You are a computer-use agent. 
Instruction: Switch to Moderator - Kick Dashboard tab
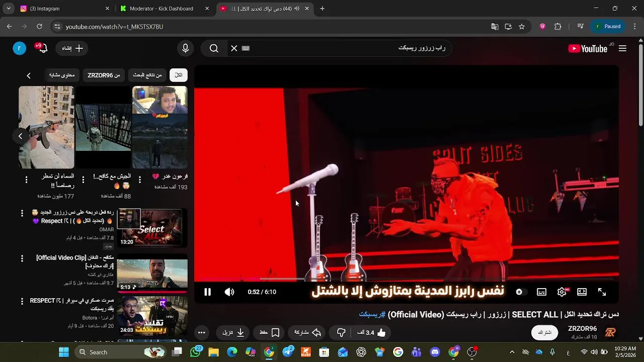point(165,9)
